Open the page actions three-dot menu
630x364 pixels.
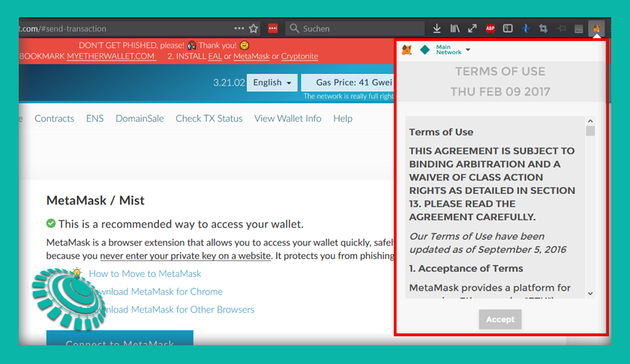(239, 28)
